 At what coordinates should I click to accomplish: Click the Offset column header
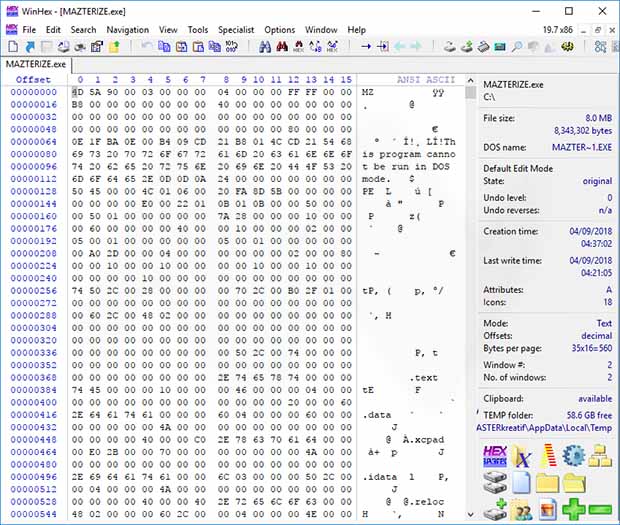point(33,79)
